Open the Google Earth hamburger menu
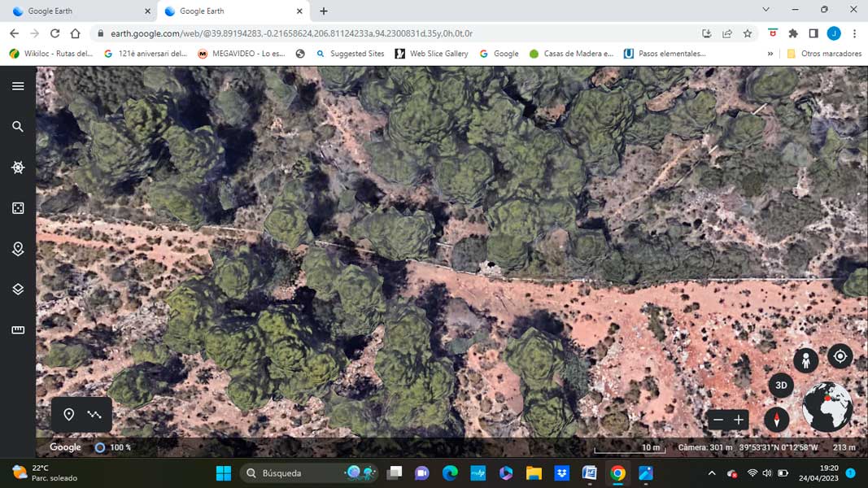The height and width of the screenshot is (488, 868). point(18,86)
